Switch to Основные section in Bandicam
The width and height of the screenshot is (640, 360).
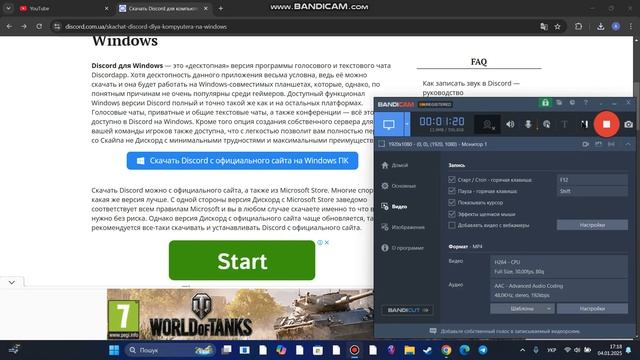[399, 186]
